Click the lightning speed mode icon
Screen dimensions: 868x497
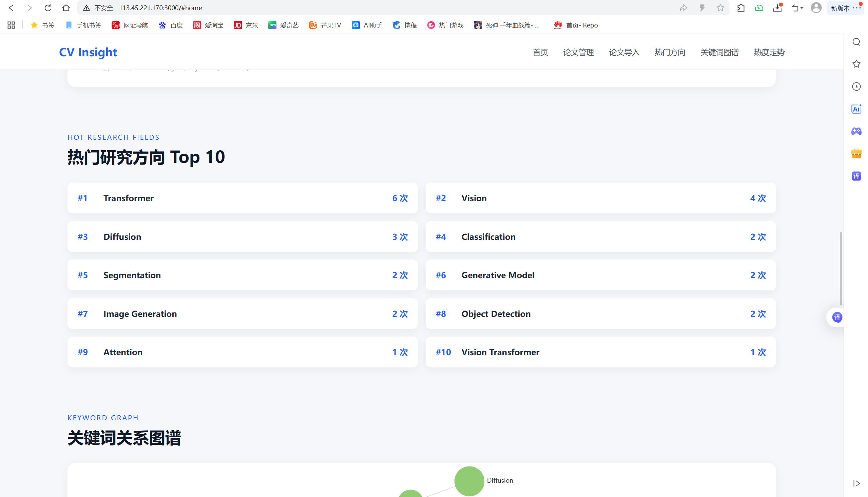(702, 8)
